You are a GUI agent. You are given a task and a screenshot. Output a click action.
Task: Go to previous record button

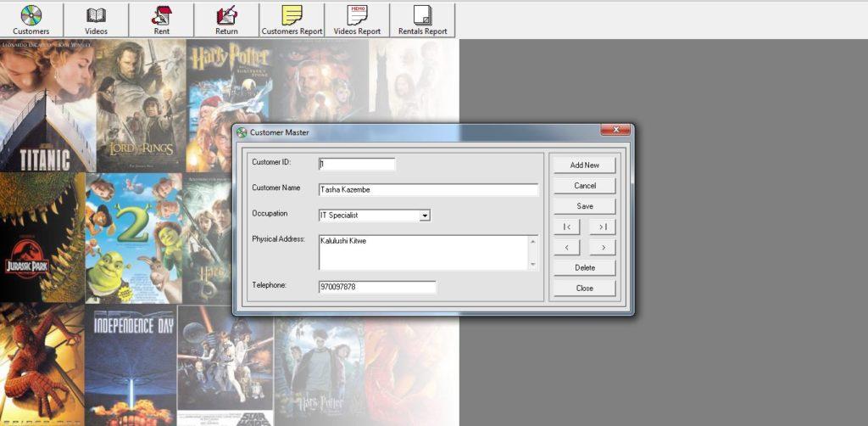click(x=567, y=247)
